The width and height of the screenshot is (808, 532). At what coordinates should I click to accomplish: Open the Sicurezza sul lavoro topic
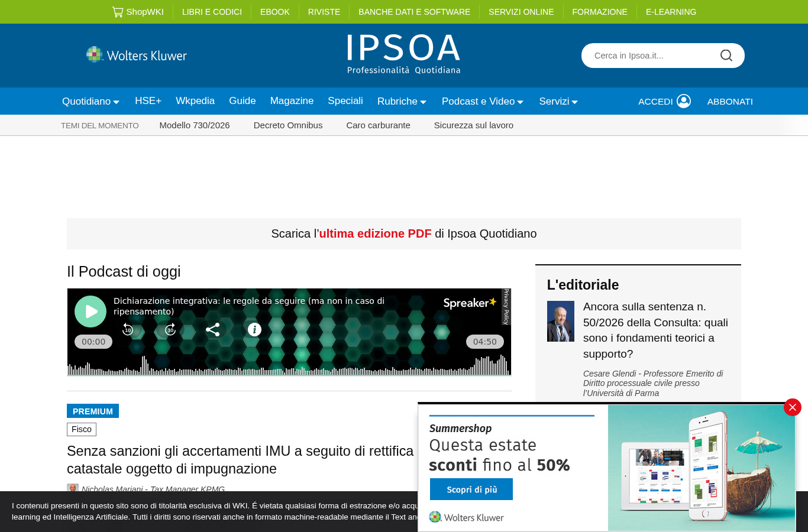[x=474, y=125]
